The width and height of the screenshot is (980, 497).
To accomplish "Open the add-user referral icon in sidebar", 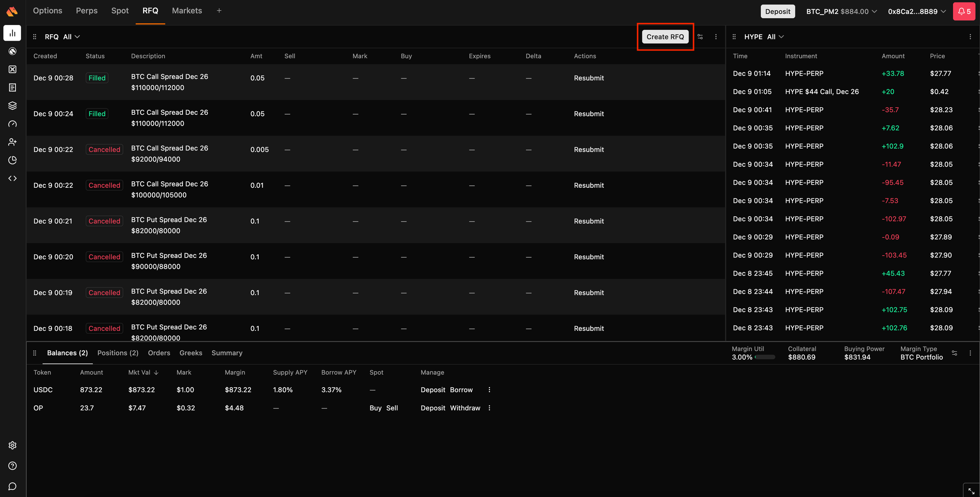I will (12, 142).
